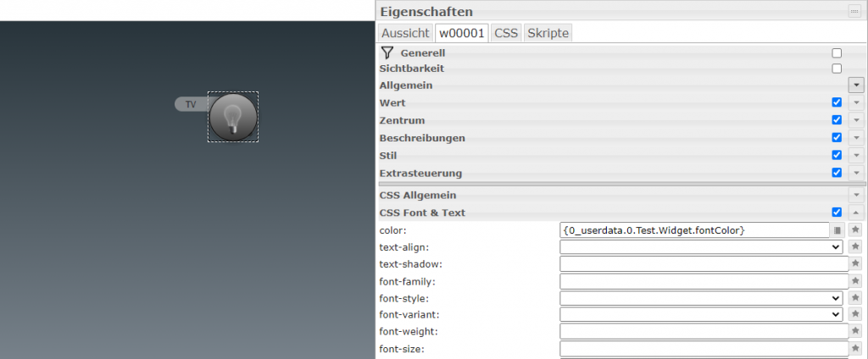Click the star icon for font-size
Screen dimensions: 868x359
856,348
